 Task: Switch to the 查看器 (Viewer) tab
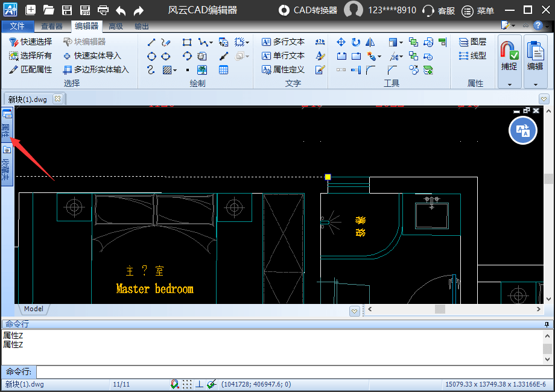click(52, 27)
